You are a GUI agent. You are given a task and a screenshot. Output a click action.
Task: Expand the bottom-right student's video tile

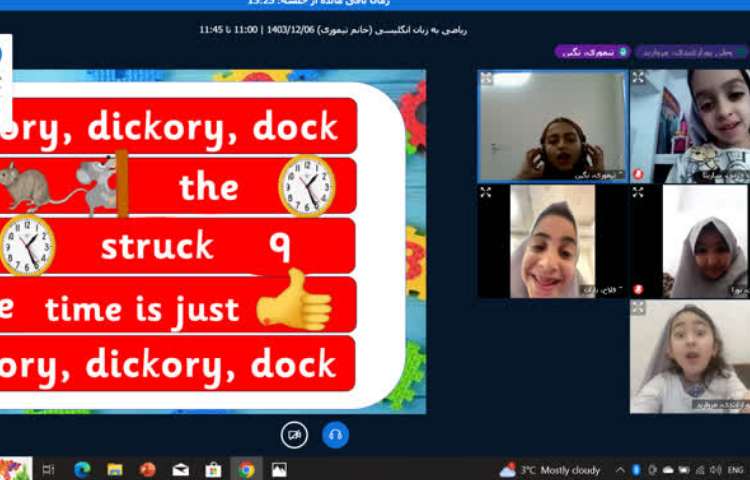point(638,307)
